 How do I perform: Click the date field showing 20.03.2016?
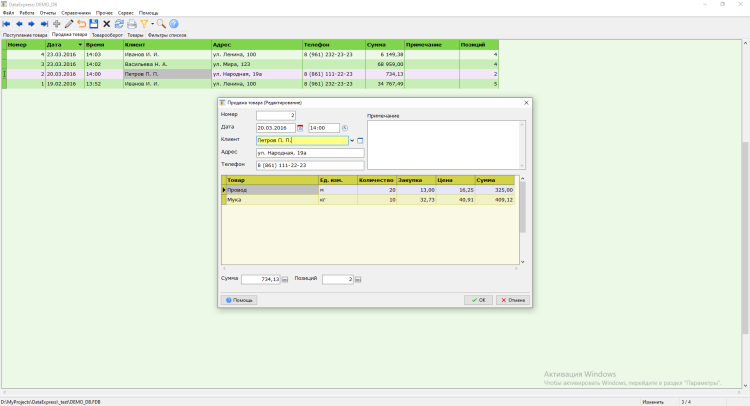[x=276, y=128]
